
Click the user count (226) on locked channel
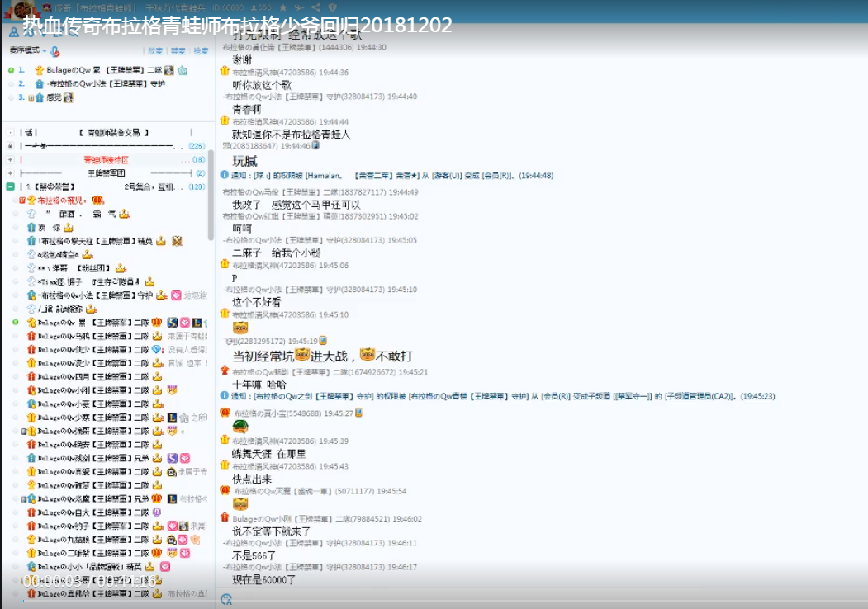[197, 146]
